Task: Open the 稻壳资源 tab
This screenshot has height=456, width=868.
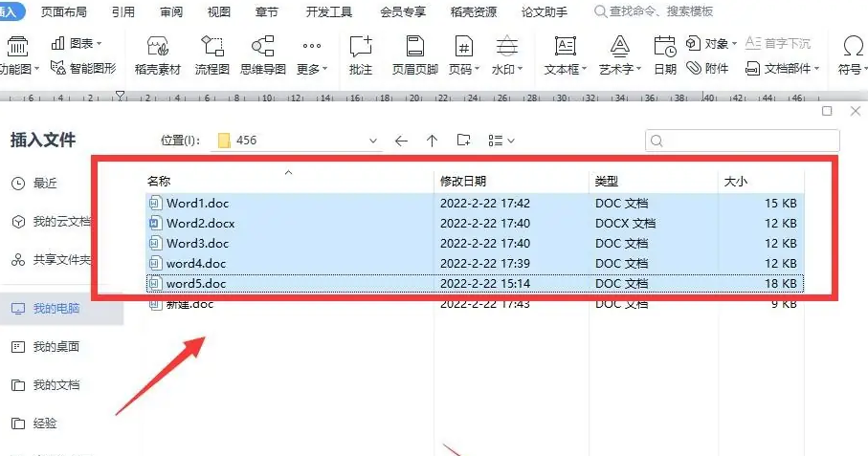Action: click(474, 11)
